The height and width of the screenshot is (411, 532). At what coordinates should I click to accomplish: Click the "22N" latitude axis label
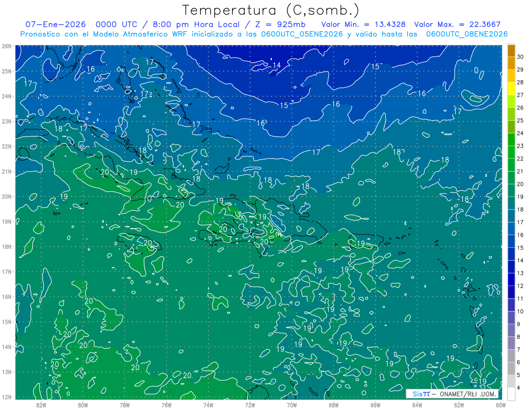(x=7, y=146)
